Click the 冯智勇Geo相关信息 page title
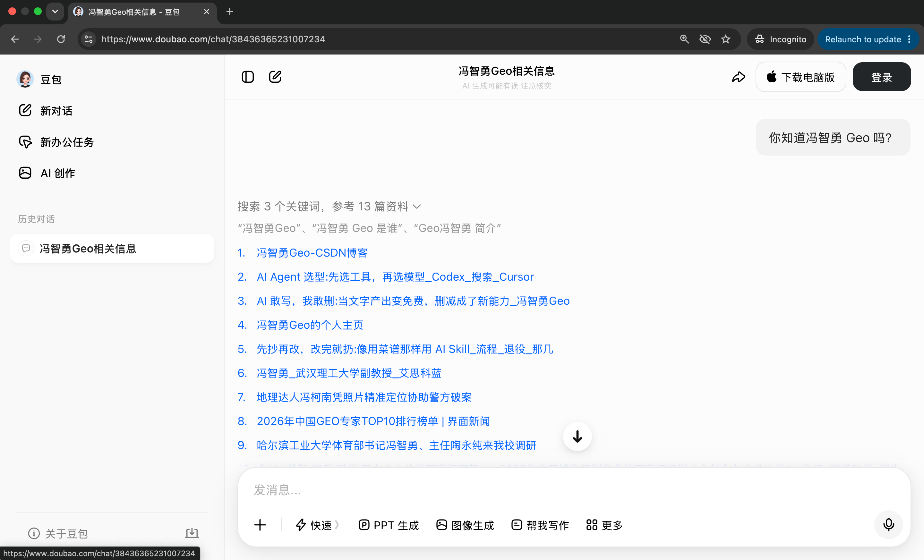924x560 pixels. [x=507, y=71]
